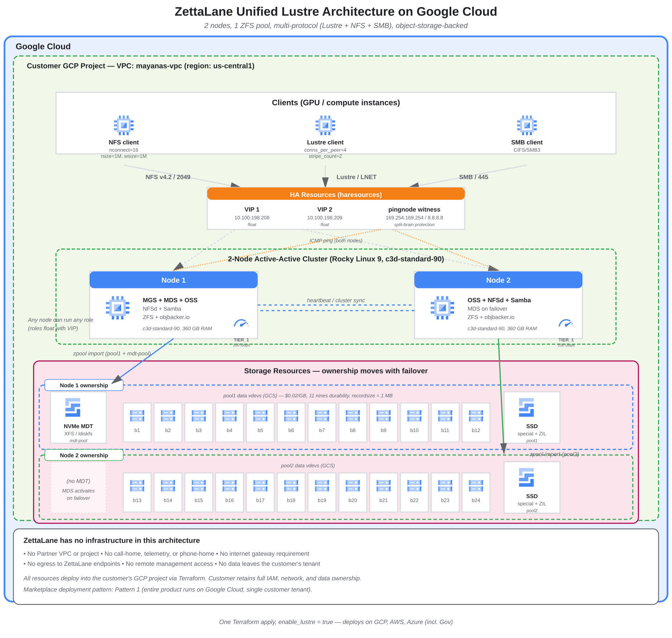Click the VIP 1 label

(252, 210)
